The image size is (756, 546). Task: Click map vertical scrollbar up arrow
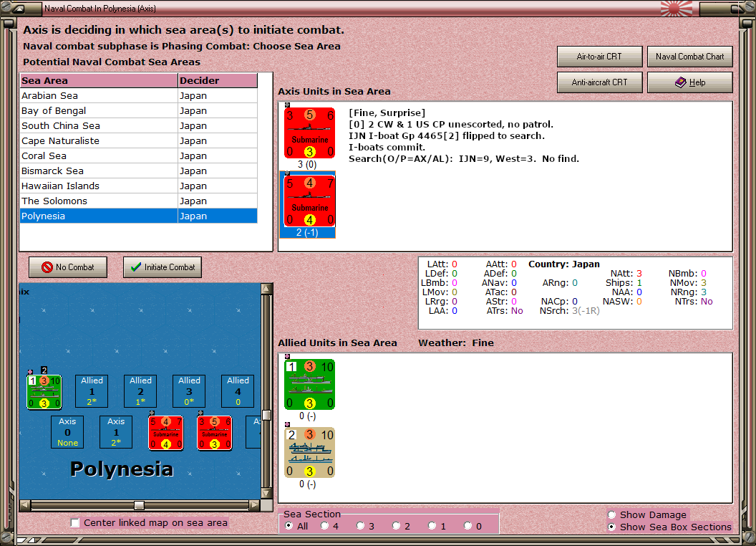(266, 289)
